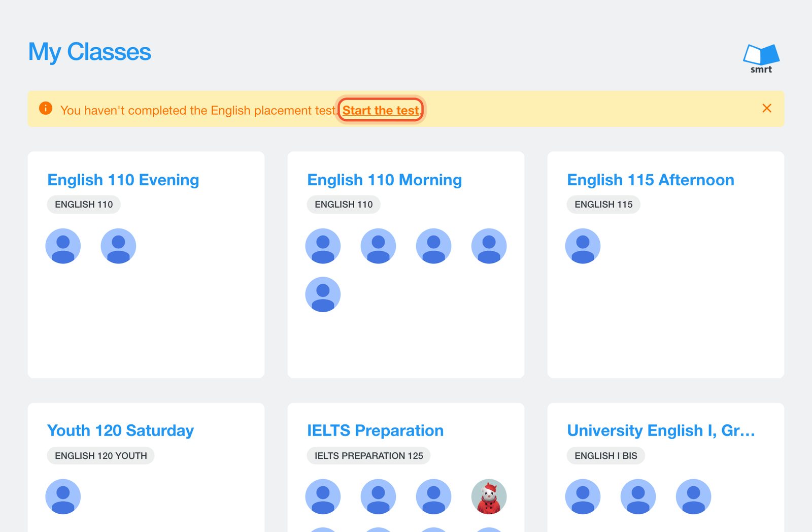
Task: Select the red-coat animal avatar in IELTS Preparation
Action: [x=489, y=496]
